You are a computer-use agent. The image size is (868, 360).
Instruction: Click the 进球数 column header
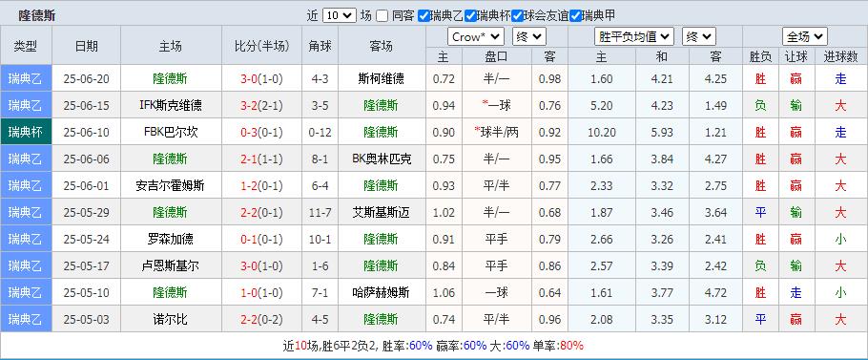841,56
